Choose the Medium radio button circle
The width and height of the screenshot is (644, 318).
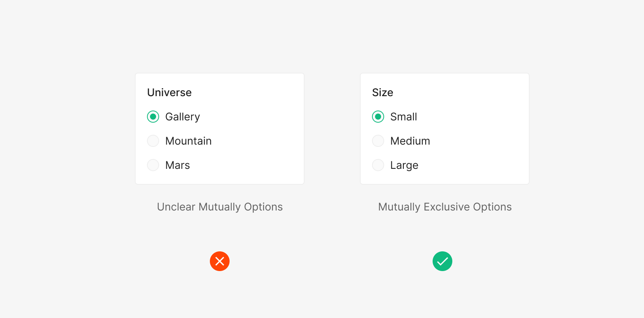point(378,141)
